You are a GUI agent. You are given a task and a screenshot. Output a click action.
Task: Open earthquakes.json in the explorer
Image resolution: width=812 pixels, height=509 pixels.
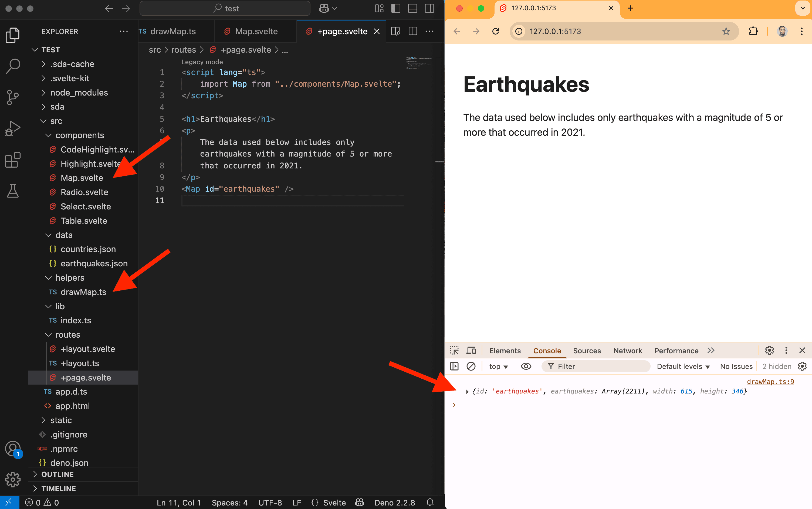click(94, 263)
